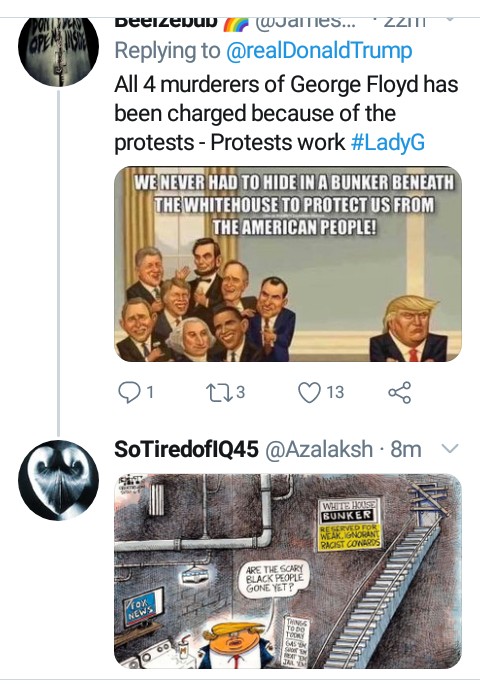
Task: Open tweet text about George Floyd protests
Action: pos(286,113)
